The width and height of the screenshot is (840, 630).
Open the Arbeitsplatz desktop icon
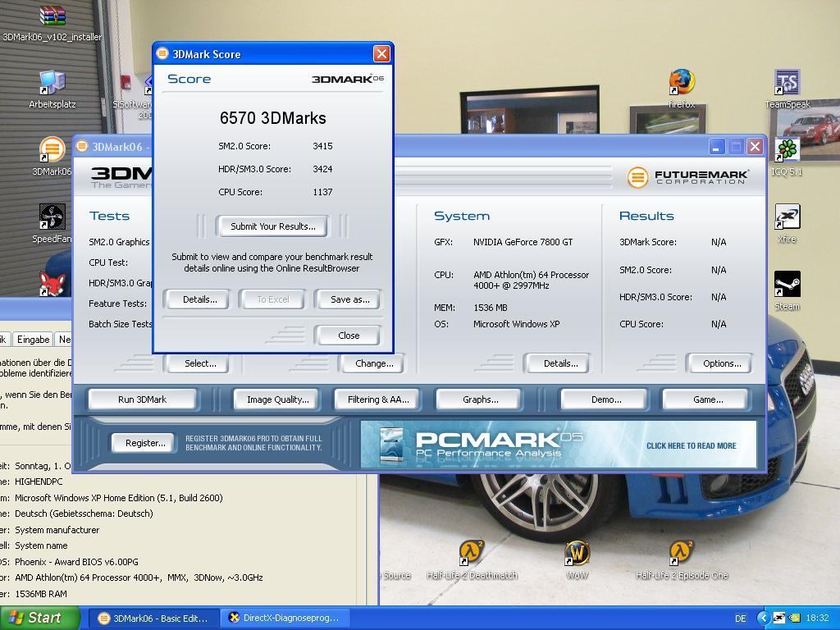[52, 83]
